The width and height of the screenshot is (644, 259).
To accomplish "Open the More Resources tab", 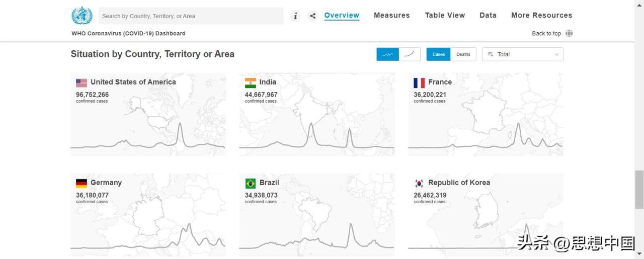I will tap(542, 15).
